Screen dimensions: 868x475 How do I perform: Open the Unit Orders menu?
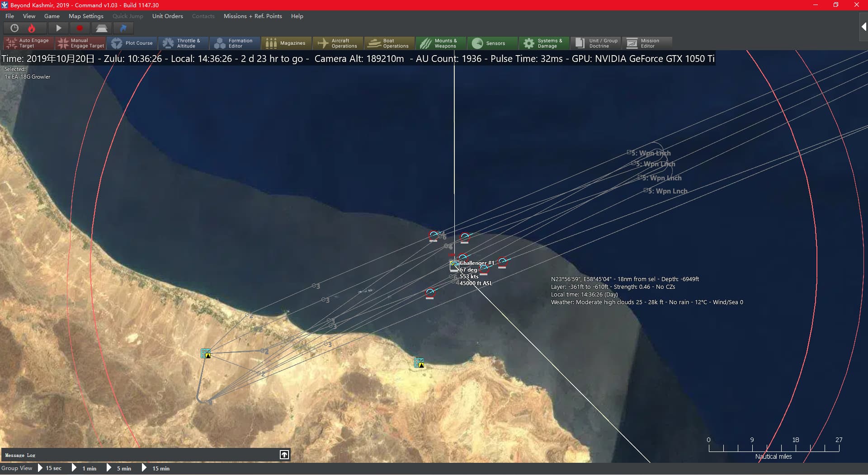167,16
